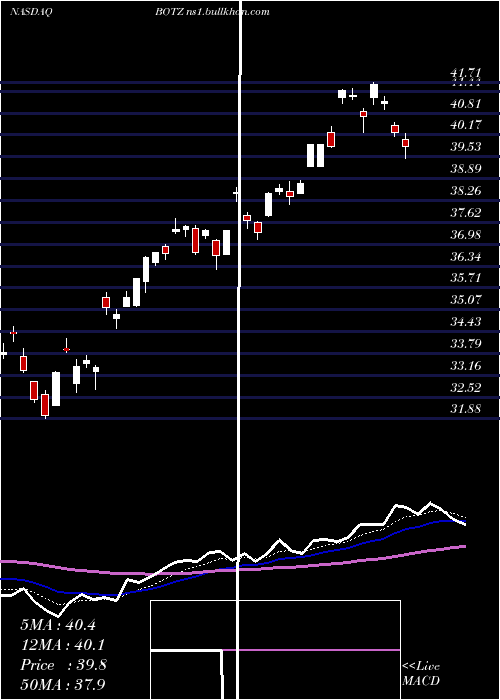Click the 12MA : 40.1 readout

pyautogui.click(x=63, y=645)
